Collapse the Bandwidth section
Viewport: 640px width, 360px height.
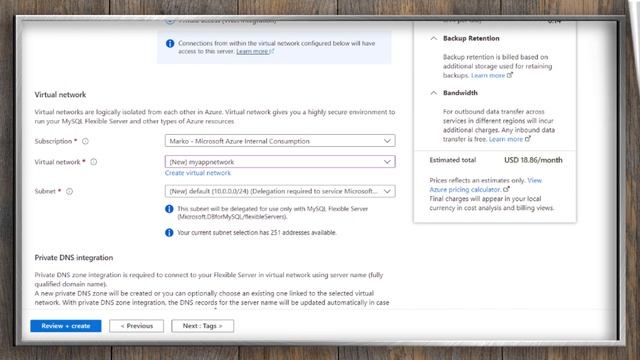(434, 93)
